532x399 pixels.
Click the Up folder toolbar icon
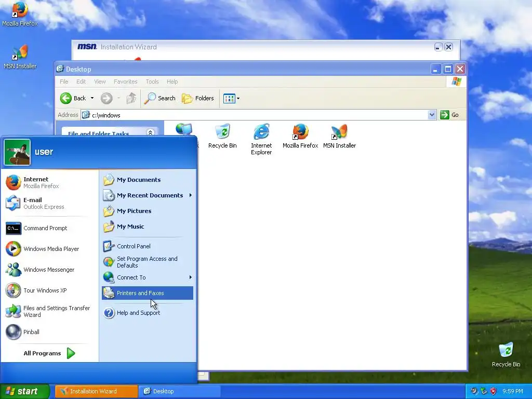point(131,98)
